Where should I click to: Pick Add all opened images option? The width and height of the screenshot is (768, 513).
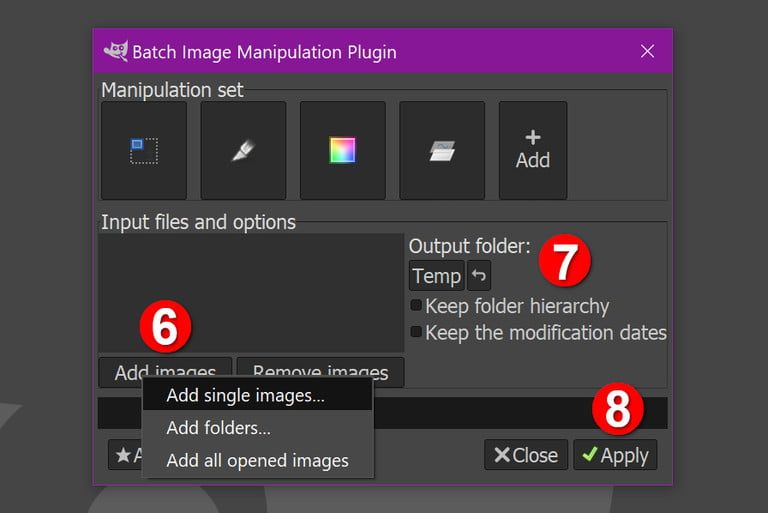[x=257, y=460]
